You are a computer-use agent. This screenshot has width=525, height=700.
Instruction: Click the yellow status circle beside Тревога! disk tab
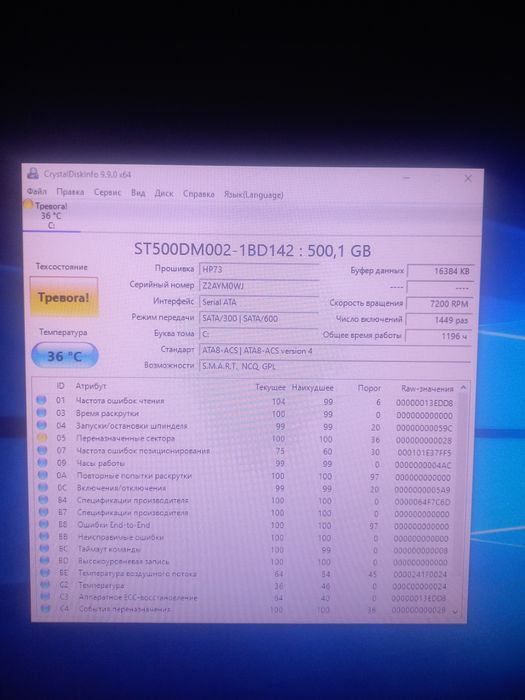(28, 205)
